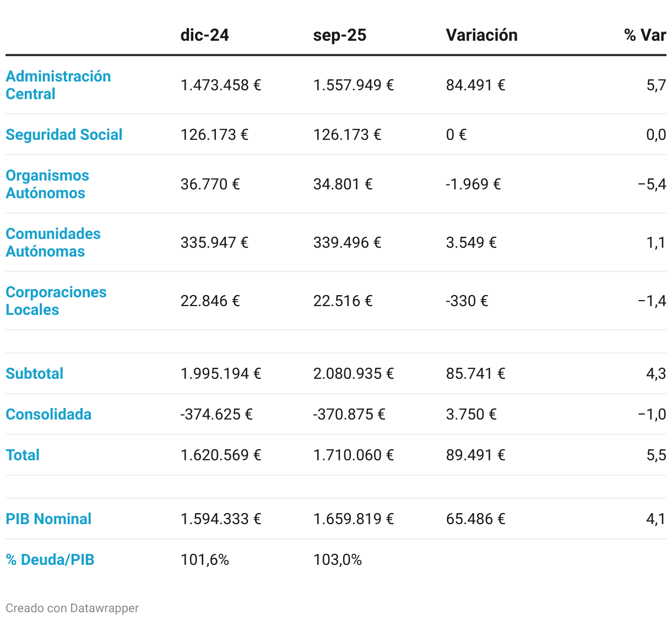This screenshot has width=672, height=621.
Task: Click the -374.625 € consolidada cell
Action: (x=216, y=414)
